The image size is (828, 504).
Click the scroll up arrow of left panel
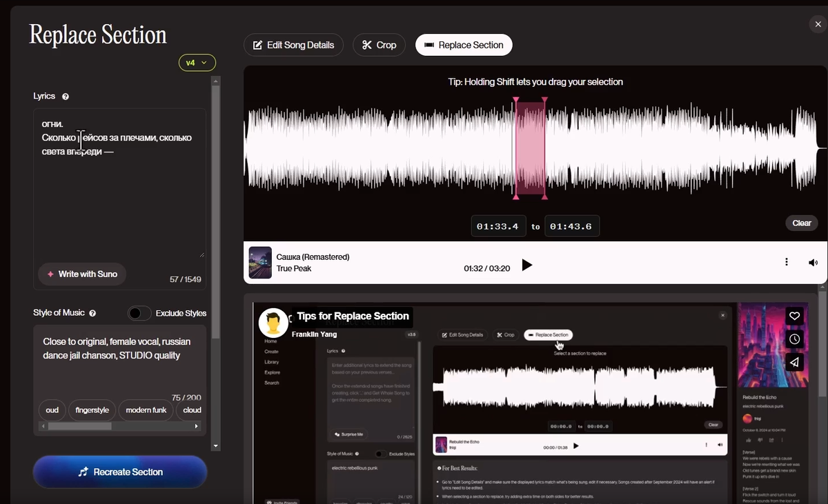pyautogui.click(x=216, y=81)
